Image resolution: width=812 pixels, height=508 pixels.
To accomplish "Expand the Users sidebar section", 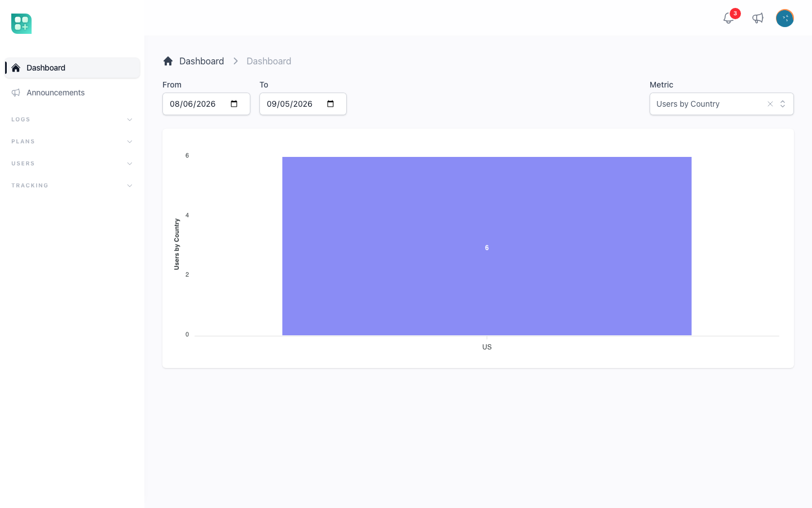I will [x=72, y=164].
